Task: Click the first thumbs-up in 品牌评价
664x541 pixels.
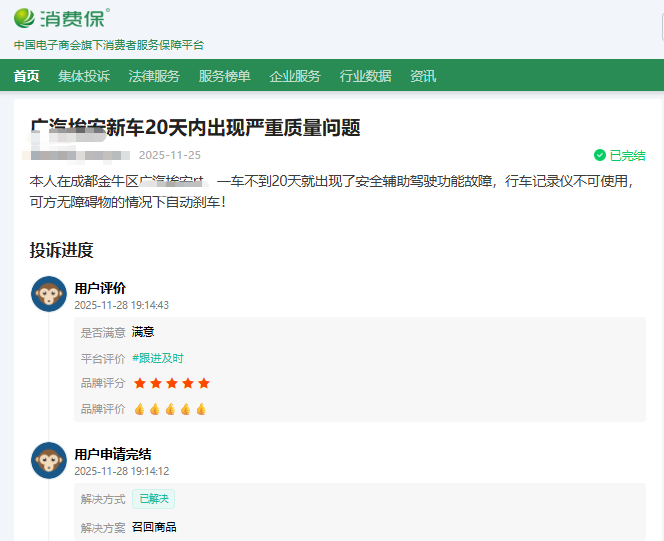Action: 140,409
